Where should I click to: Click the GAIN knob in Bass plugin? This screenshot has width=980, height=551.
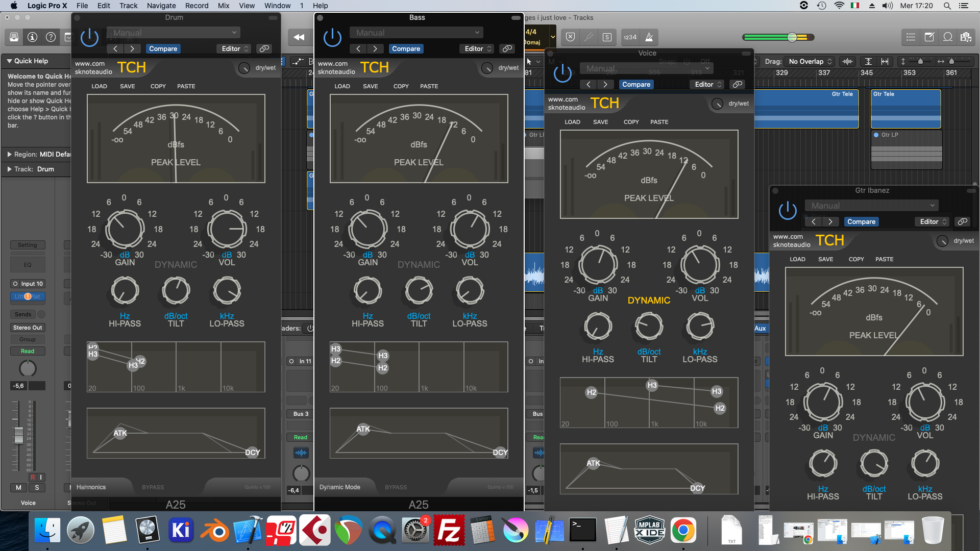point(368,229)
